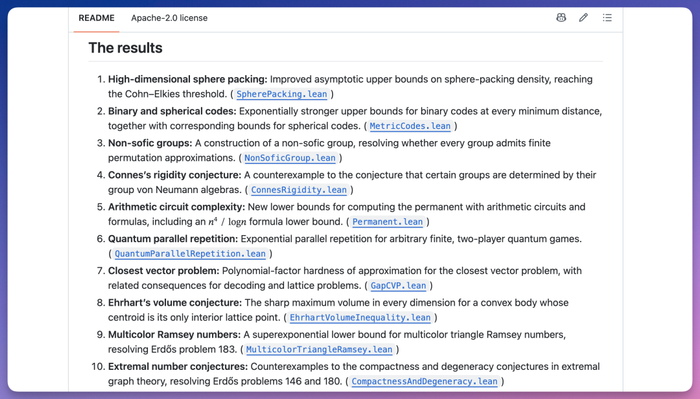The width and height of the screenshot is (700, 399).
Task: Click the pencil edit README icon
Action: [583, 18]
